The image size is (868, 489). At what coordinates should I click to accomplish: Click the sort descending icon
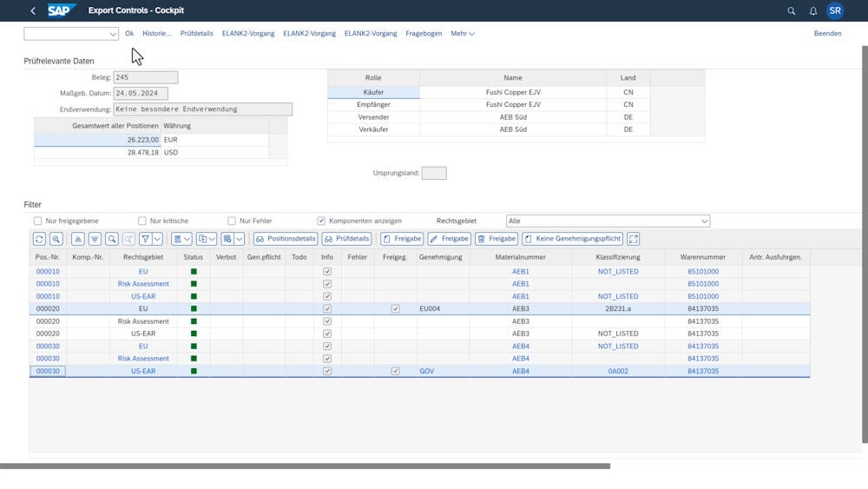(x=95, y=239)
